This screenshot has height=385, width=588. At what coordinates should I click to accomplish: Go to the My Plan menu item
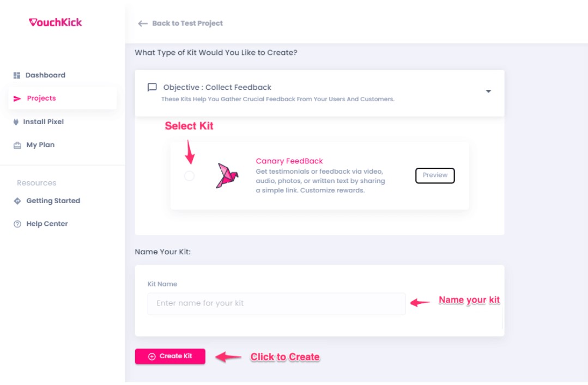tap(40, 145)
